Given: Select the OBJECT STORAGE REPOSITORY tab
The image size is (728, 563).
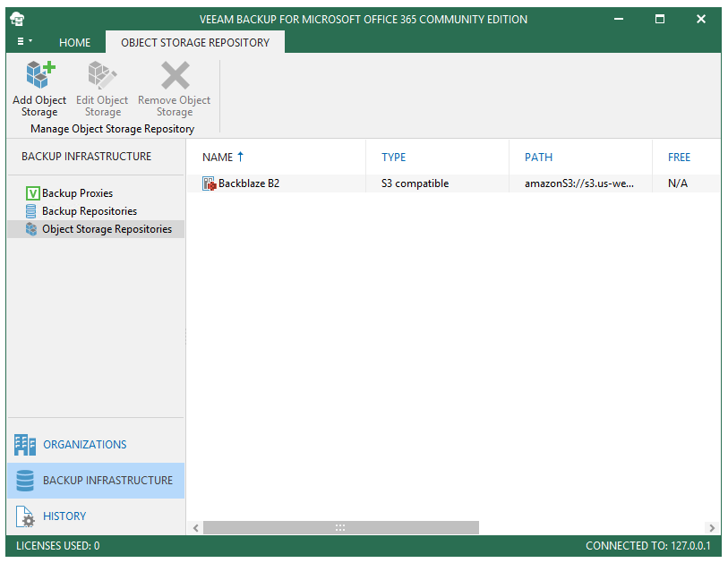Looking at the screenshot, I should [x=195, y=43].
